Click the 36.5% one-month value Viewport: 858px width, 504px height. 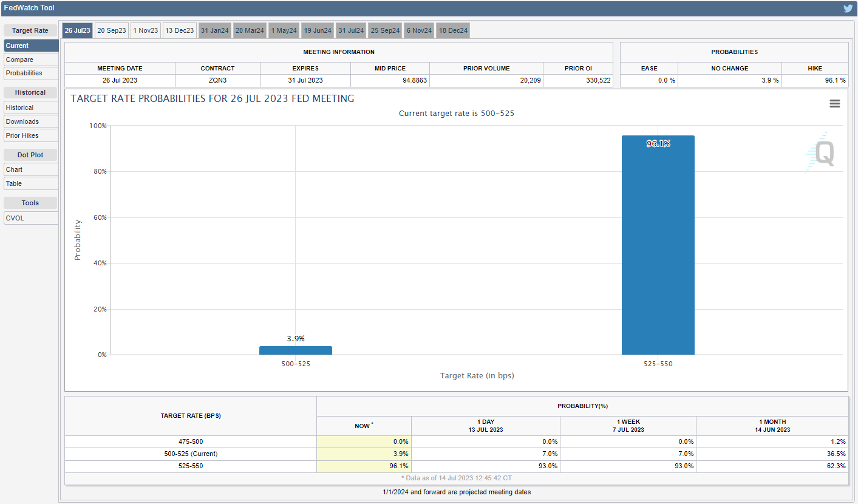[836, 454]
